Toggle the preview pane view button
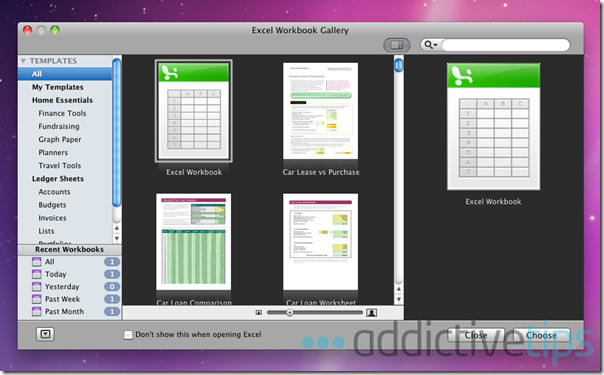Image resolution: width=604 pixels, height=375 pixels. click(x=396, y=45)
